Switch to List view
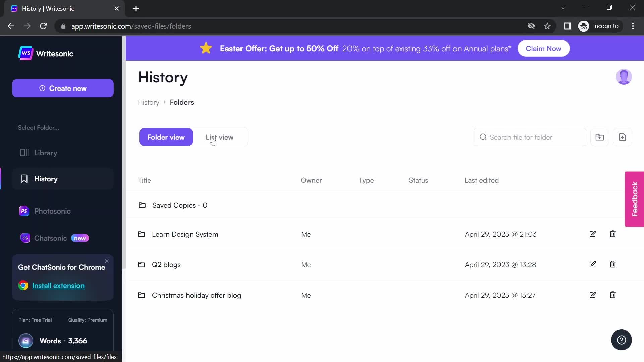Viewport: 644px width, 362px height. [219, 137]
